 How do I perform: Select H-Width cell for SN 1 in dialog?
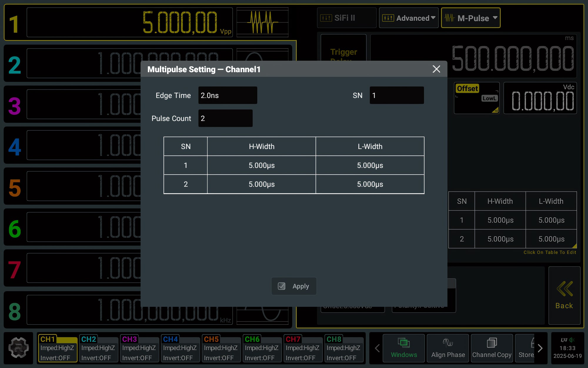click(261, 165)
